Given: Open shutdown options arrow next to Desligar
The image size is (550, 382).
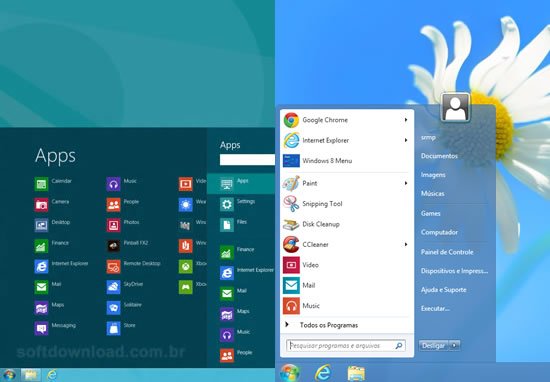Looking at the screenshot, I should (x=455, y=346).
